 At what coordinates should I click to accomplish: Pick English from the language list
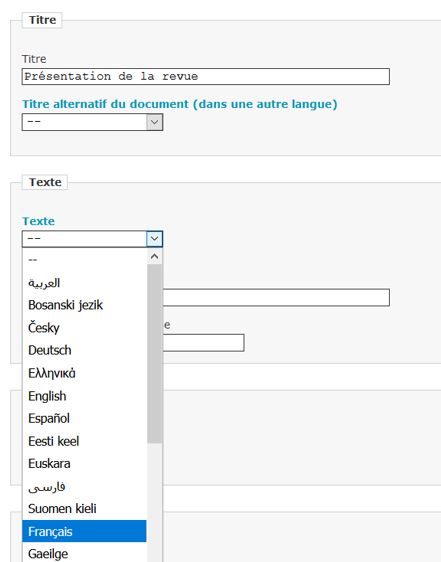84,396
